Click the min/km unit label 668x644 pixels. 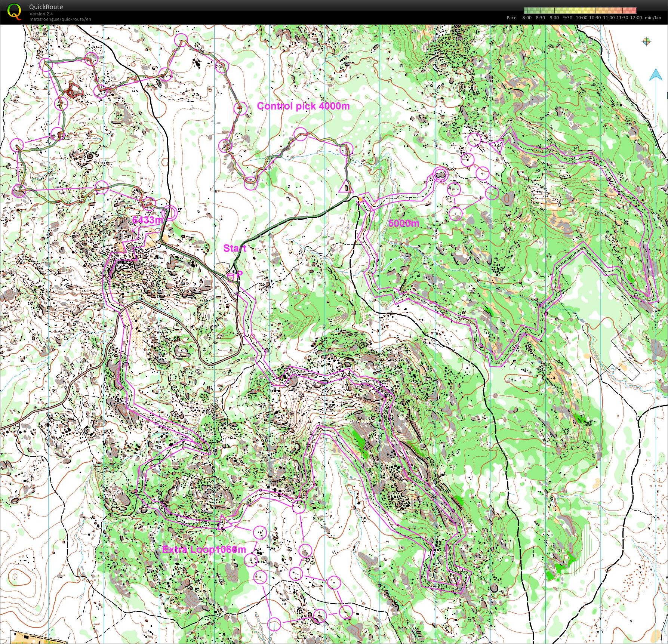[x=653, y=18]
